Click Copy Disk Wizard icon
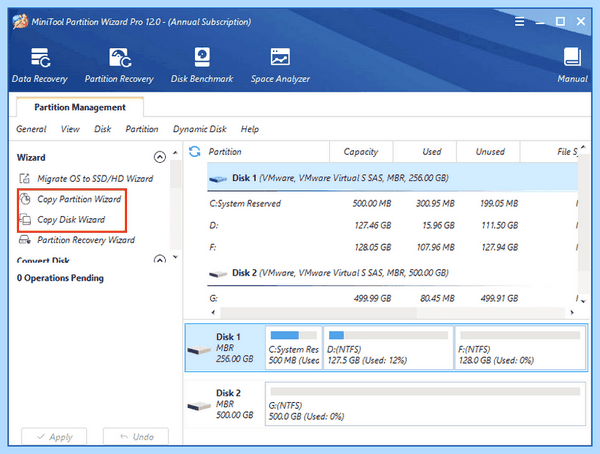The height and width of the screenshot is (454, 600). point(25,219)
